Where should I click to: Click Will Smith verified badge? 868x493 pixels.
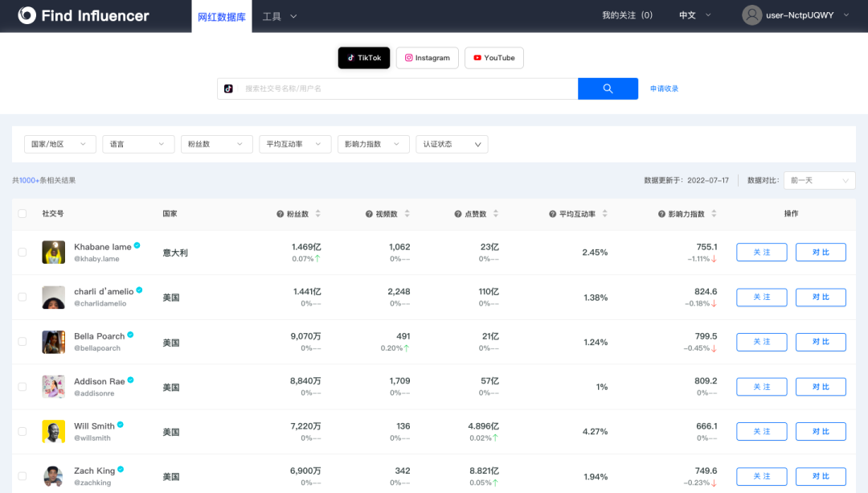point(120,425)
